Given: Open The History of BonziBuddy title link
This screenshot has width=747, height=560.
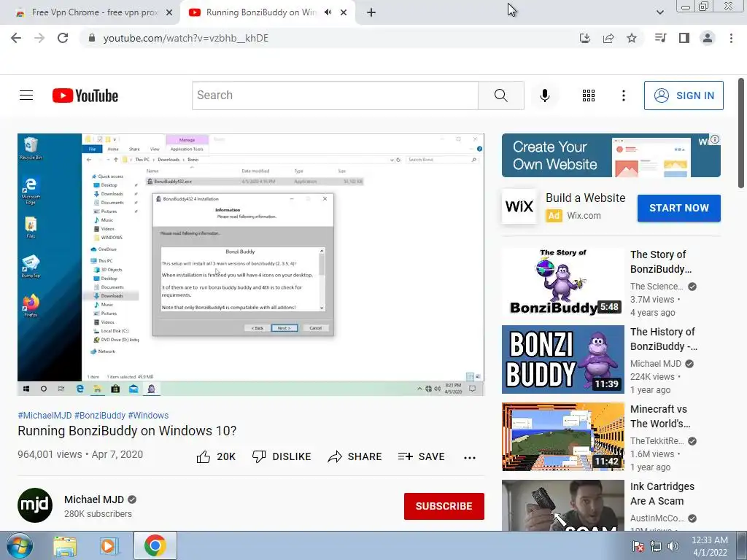Looking at the screenshot, I should click(x=664, y=339).
